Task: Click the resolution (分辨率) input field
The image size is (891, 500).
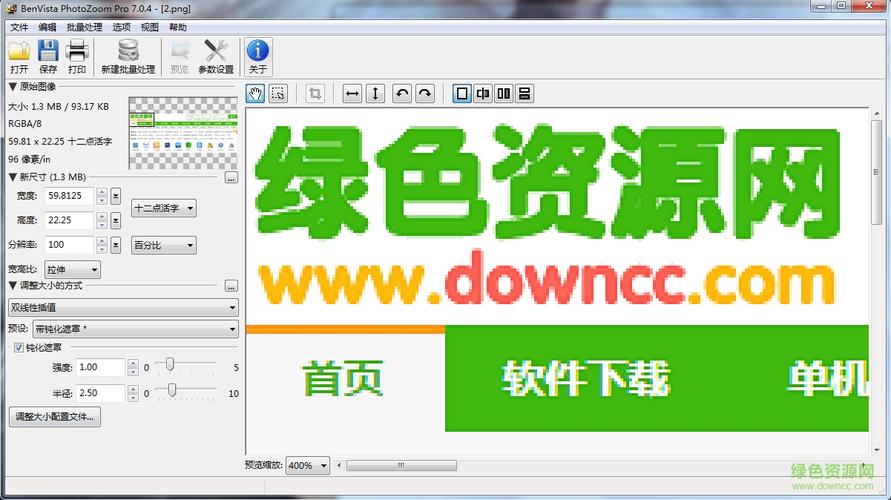Action: point(69,245)
